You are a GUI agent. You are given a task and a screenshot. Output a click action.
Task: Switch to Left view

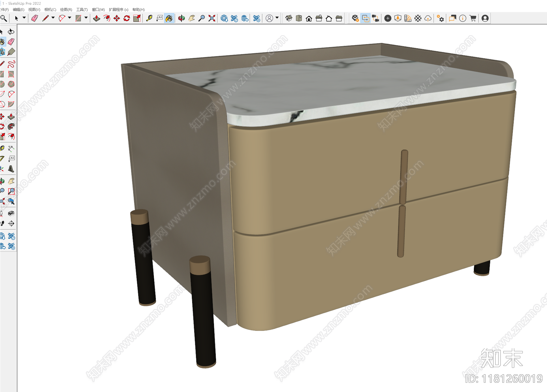tap(339, 18)
